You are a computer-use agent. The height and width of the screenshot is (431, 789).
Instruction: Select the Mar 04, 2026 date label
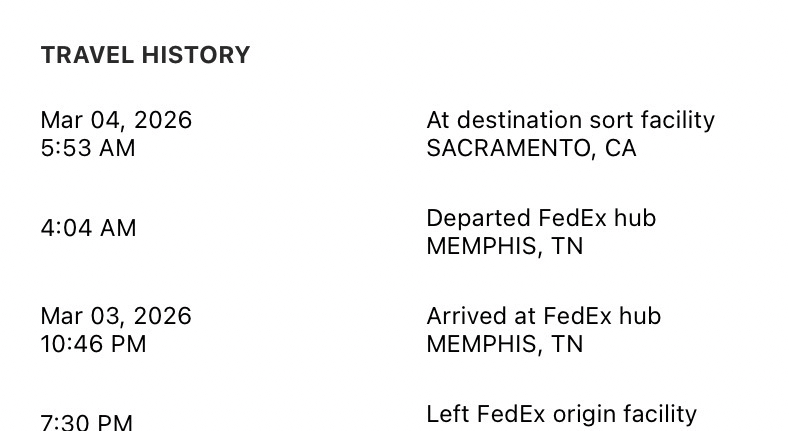[116, 120]
